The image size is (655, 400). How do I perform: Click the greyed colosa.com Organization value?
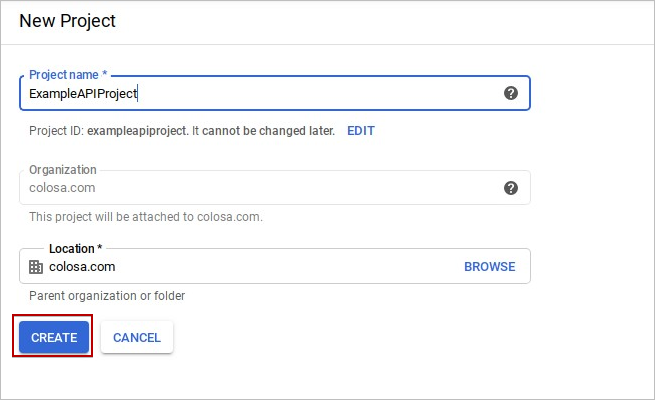[x=62, y=188]
